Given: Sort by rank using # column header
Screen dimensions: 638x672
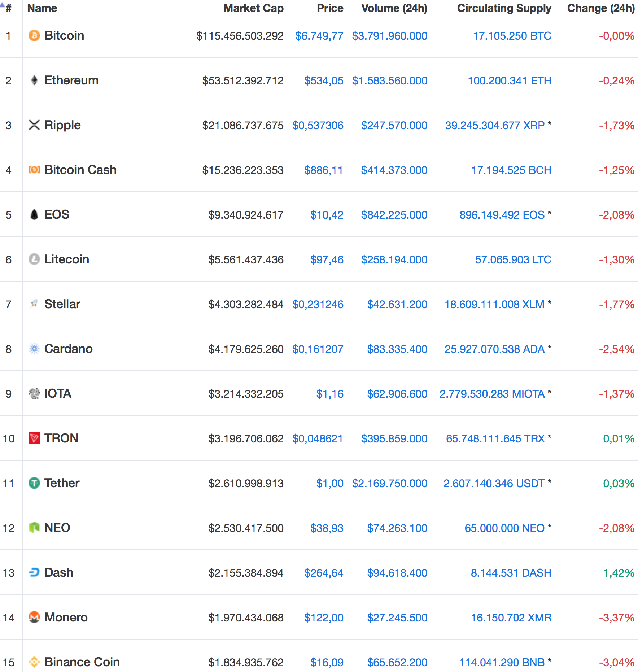Looking at the screenshot, I should pos(8,8).
